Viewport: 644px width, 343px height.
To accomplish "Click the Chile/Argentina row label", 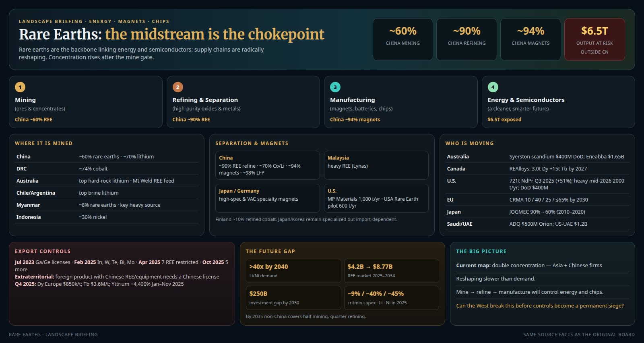I will tap(36, 193).
